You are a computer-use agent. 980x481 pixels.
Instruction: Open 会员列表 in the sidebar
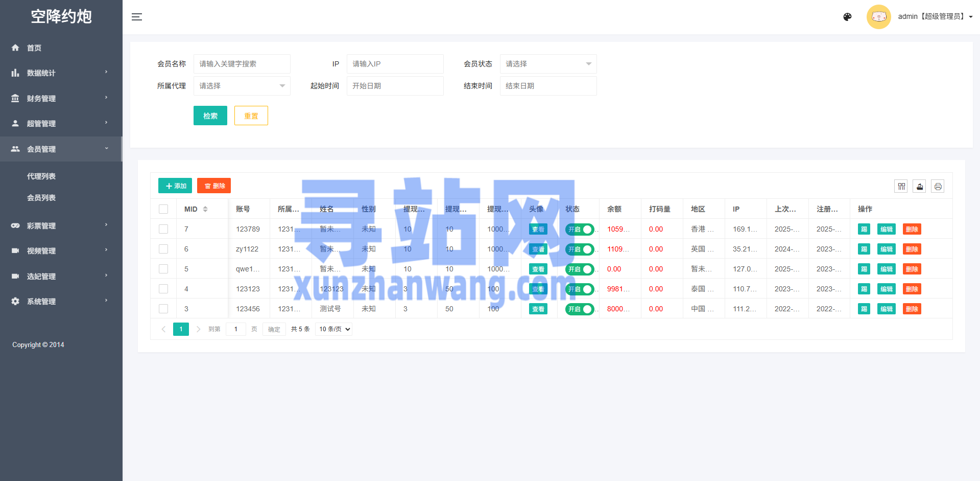[x=41, y=198]
